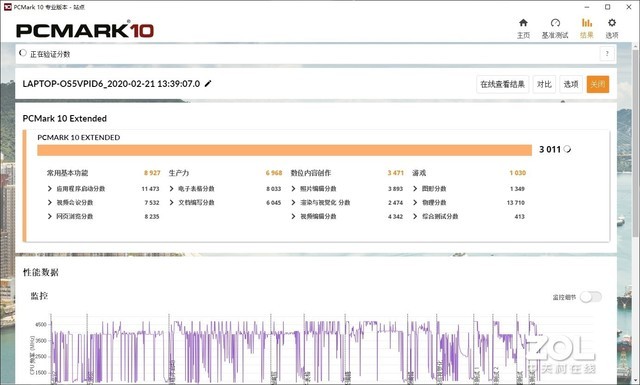Click the question mark help button
Screen dimensions: 640x385
(x=607, y=53)
